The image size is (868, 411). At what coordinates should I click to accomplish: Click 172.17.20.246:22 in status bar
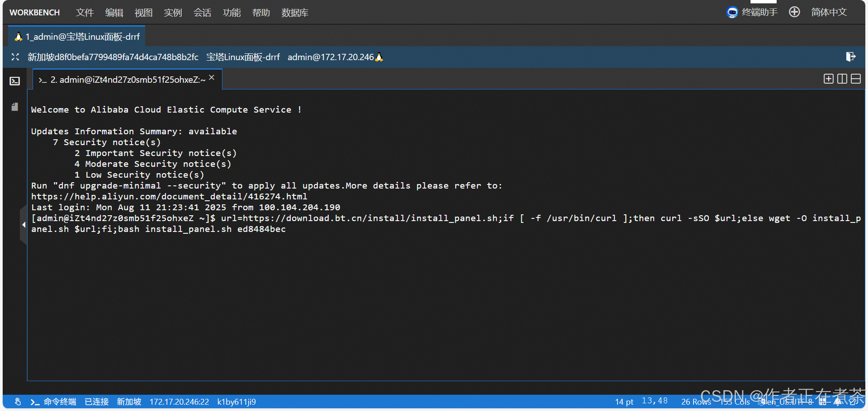[179, 402]
